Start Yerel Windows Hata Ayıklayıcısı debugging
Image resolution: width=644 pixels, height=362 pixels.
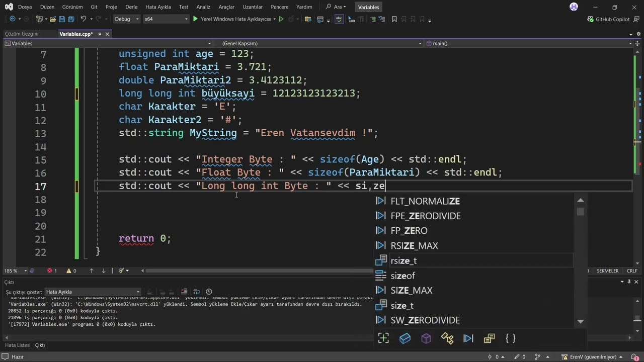coord(232,19)
